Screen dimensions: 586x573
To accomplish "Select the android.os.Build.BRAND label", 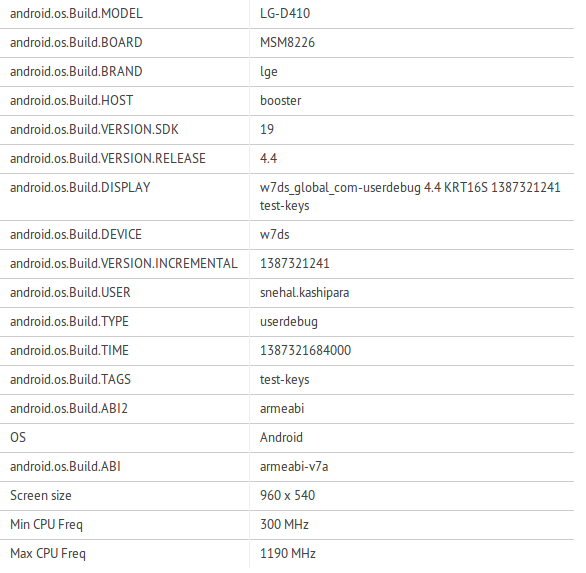I will [76, 72].
